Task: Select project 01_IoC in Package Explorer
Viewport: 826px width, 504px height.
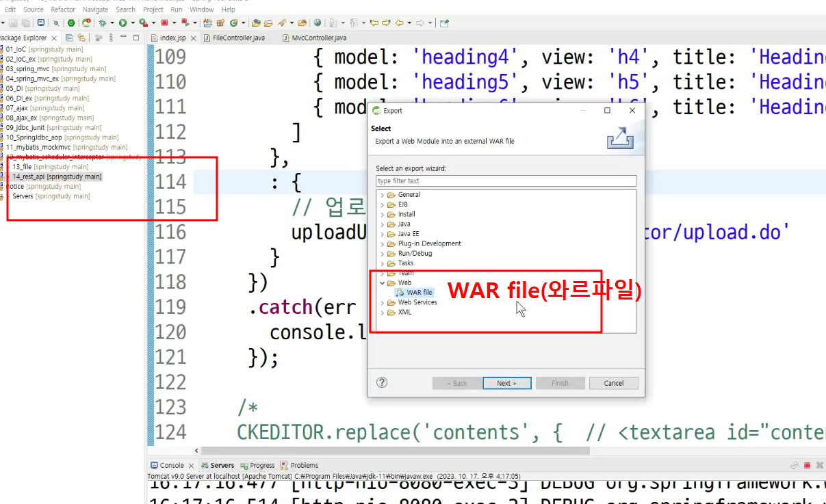Action: click(44, 49)
